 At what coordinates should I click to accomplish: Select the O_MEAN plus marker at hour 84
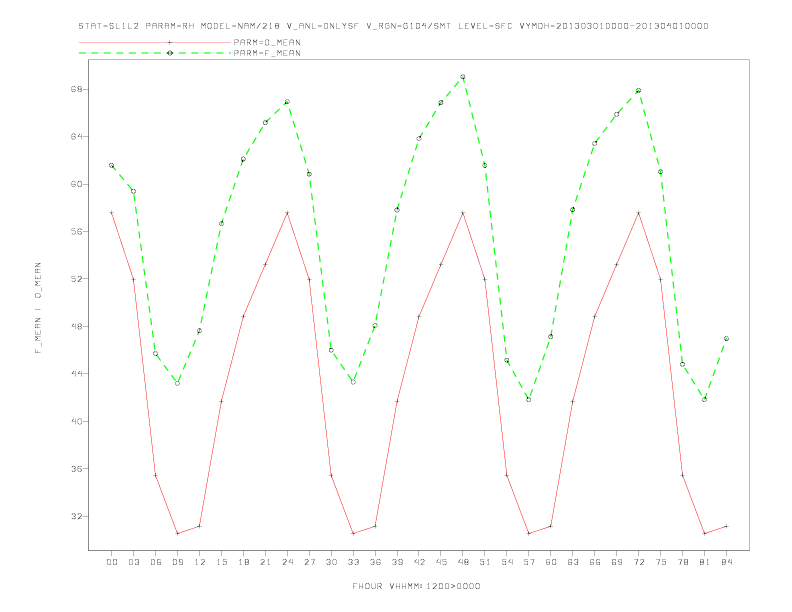point(726,526)
